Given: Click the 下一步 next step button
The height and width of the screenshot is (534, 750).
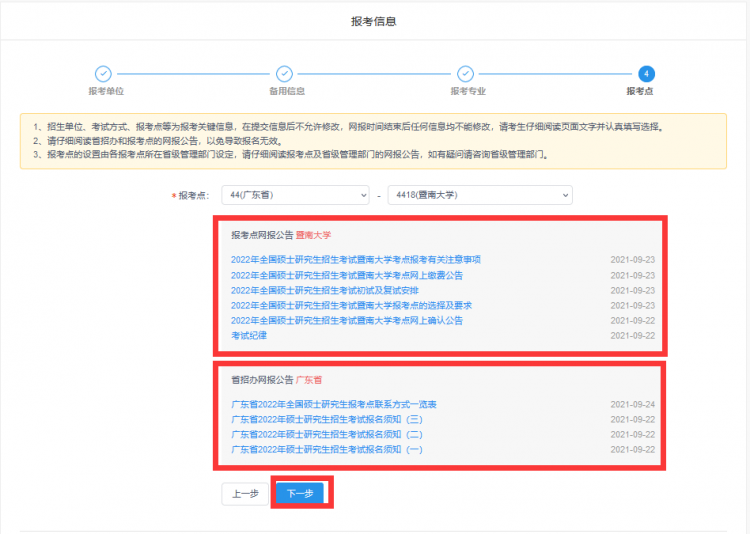Looking at the screenshot, I should (x=300, y=493).
